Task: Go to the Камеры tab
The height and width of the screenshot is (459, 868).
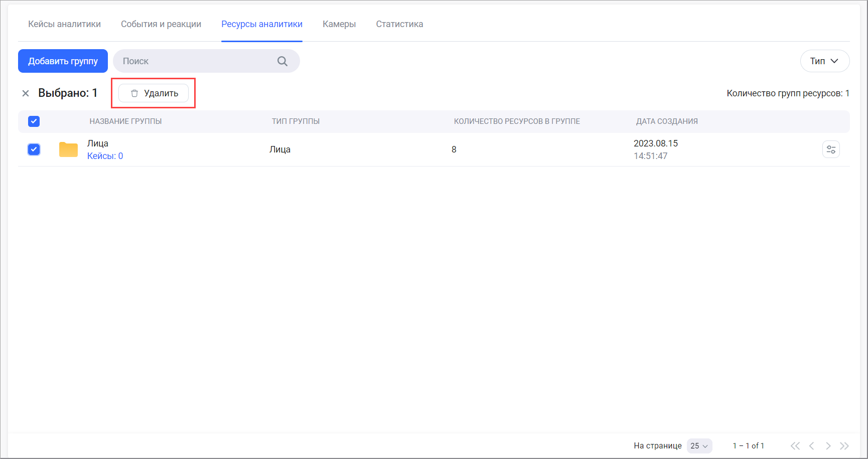Action: click(x=339, y=24)
